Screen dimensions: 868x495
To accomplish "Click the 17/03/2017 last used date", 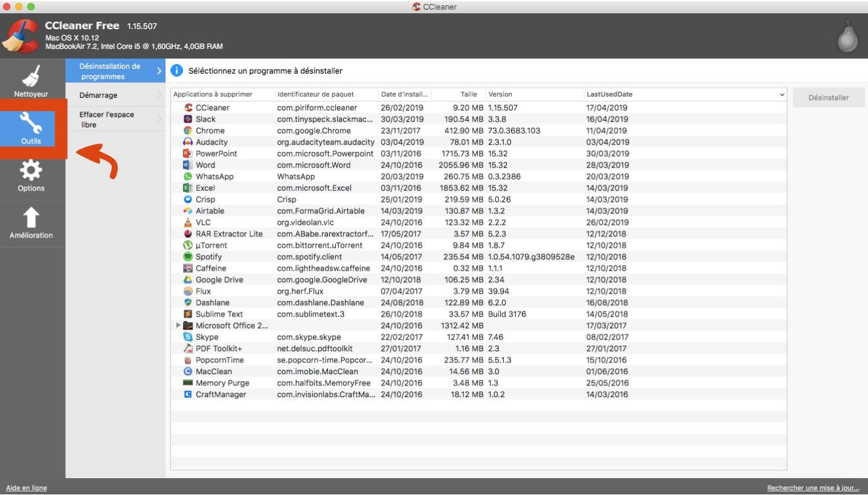I will (x=606, y=326).
